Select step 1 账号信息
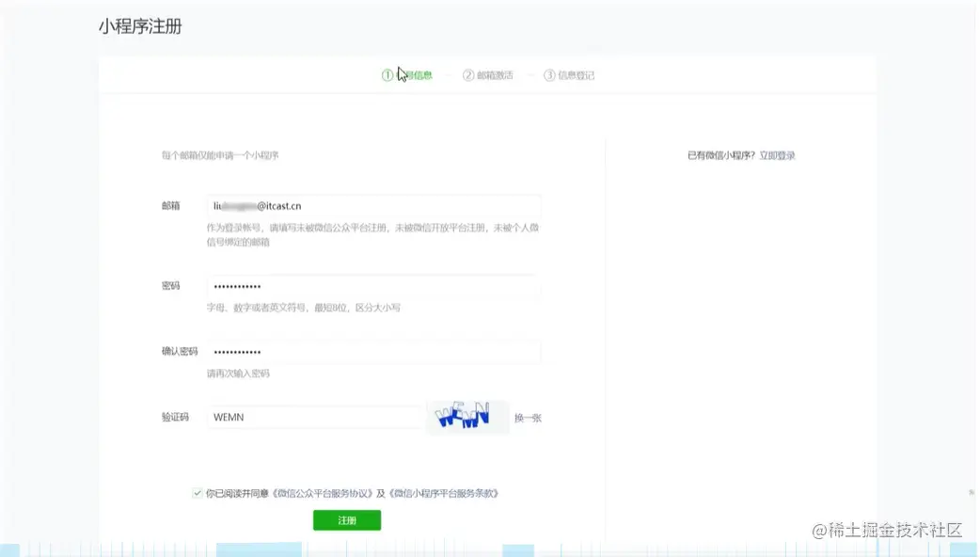This screenshot has height=557, width=980. tap(407, 75)
